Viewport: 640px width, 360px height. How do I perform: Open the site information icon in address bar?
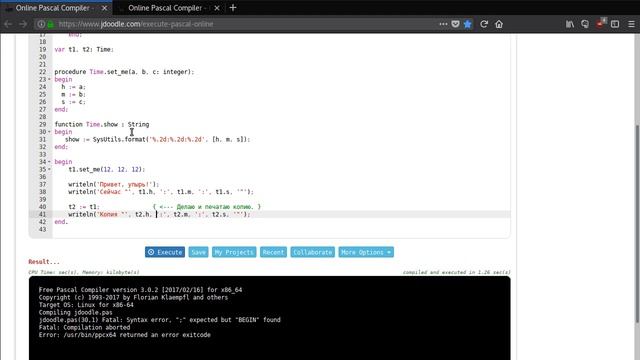click(x=41, y=24)
